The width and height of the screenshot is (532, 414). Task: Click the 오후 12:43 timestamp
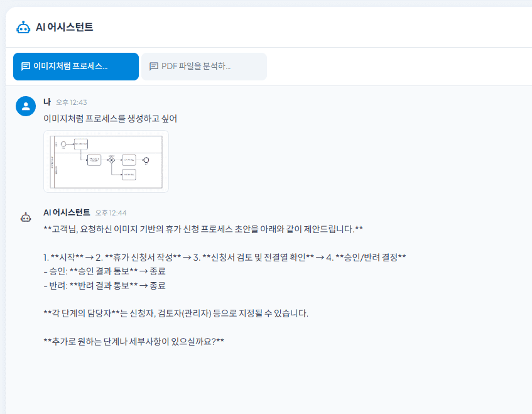coord(71,102)
